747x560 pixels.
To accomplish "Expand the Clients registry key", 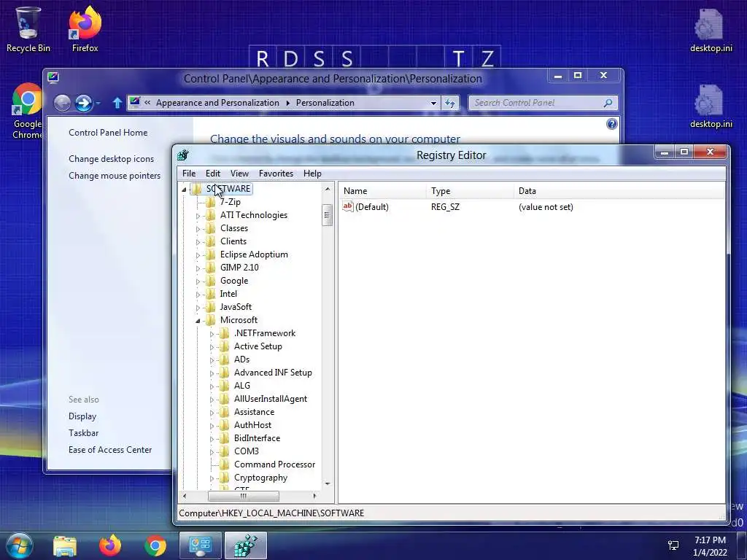I will (x=198, y=242).
